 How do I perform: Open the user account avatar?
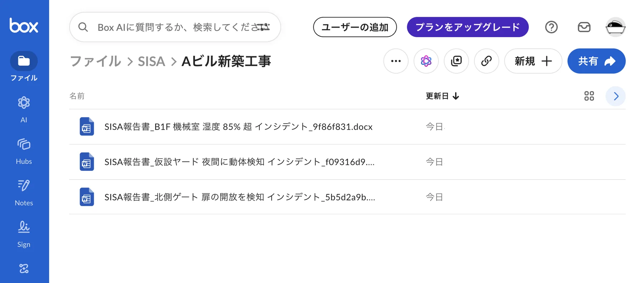[x=615, y=27]
